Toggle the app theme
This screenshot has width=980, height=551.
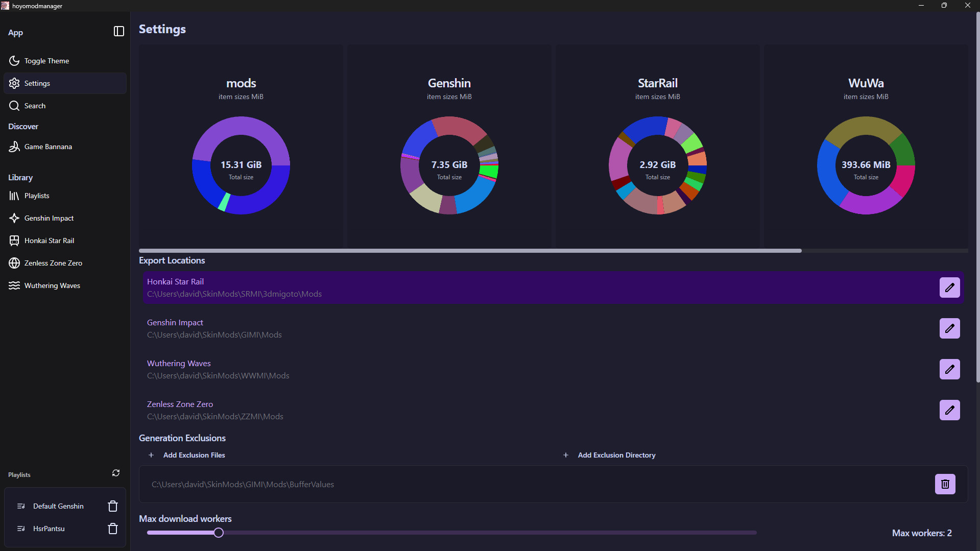(46, 61)
